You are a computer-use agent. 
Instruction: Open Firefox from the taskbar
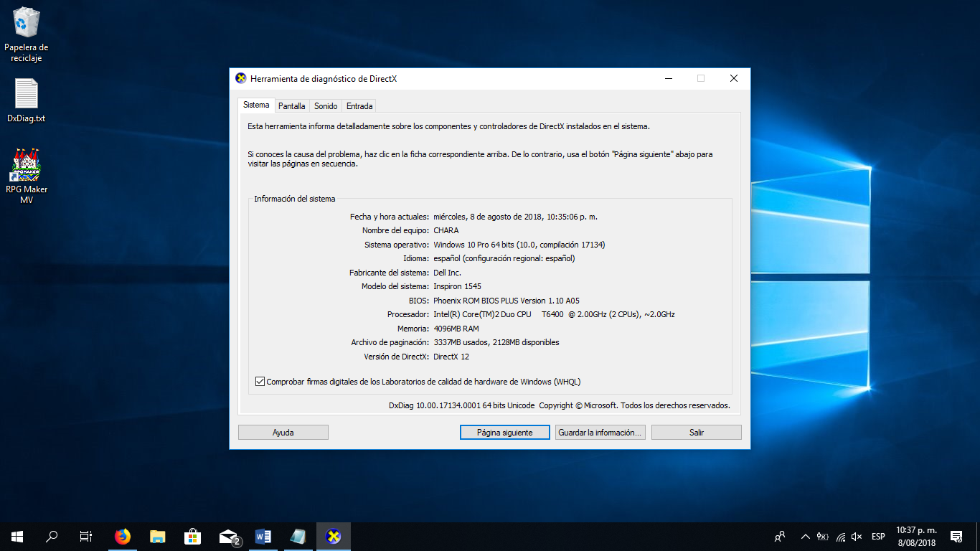pos(123,537)
